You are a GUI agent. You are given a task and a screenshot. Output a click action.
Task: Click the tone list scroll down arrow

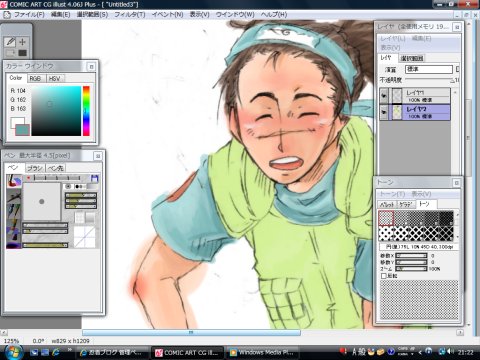[x=457, y=237]
